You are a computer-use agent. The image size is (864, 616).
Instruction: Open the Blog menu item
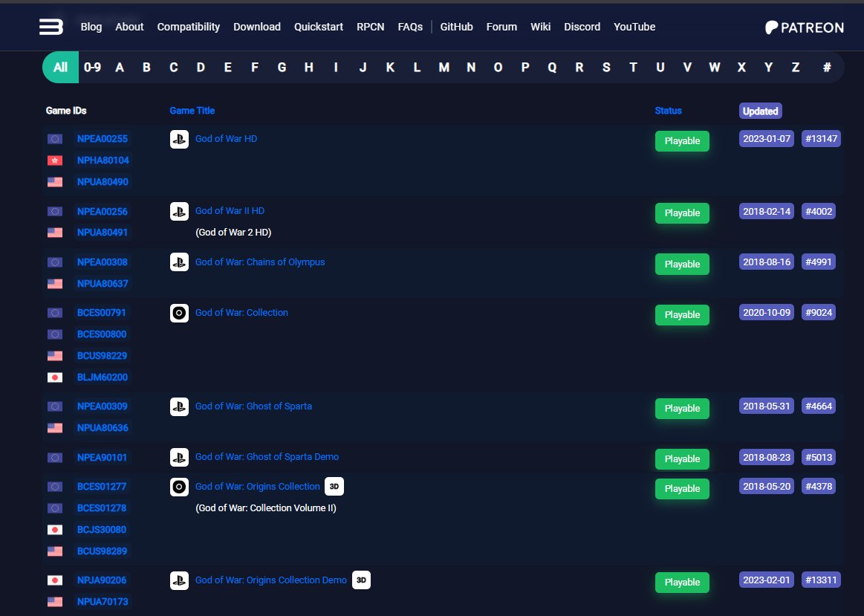tap(91, 27)
